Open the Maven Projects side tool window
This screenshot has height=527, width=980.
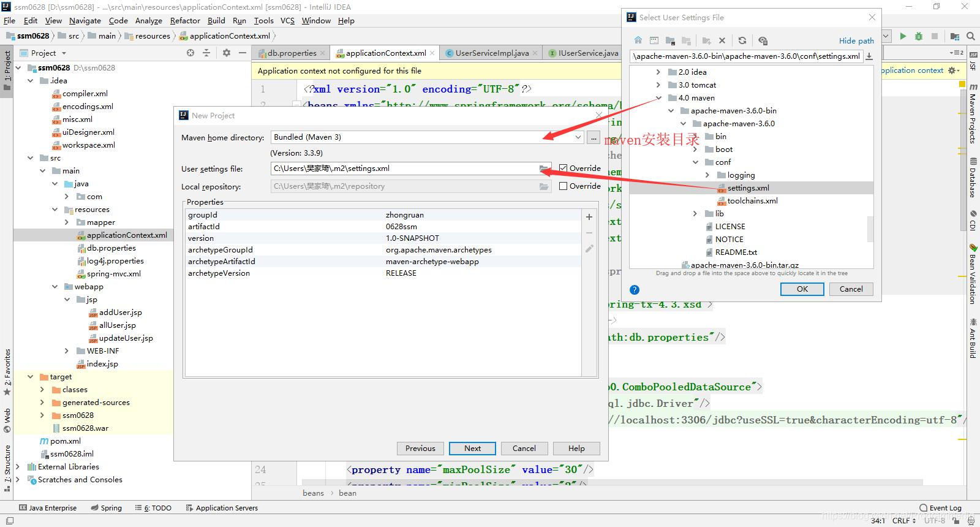973,114
